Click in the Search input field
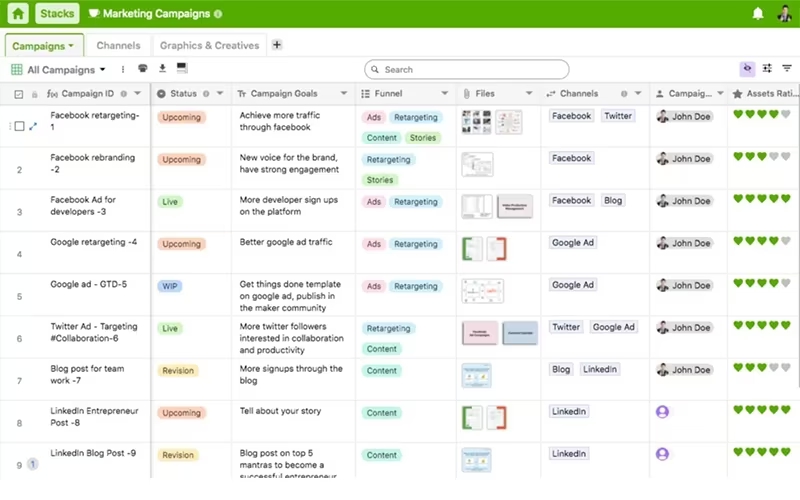This screenshot has width=800, height=500. pyautogui.click(x=467, y=69)
